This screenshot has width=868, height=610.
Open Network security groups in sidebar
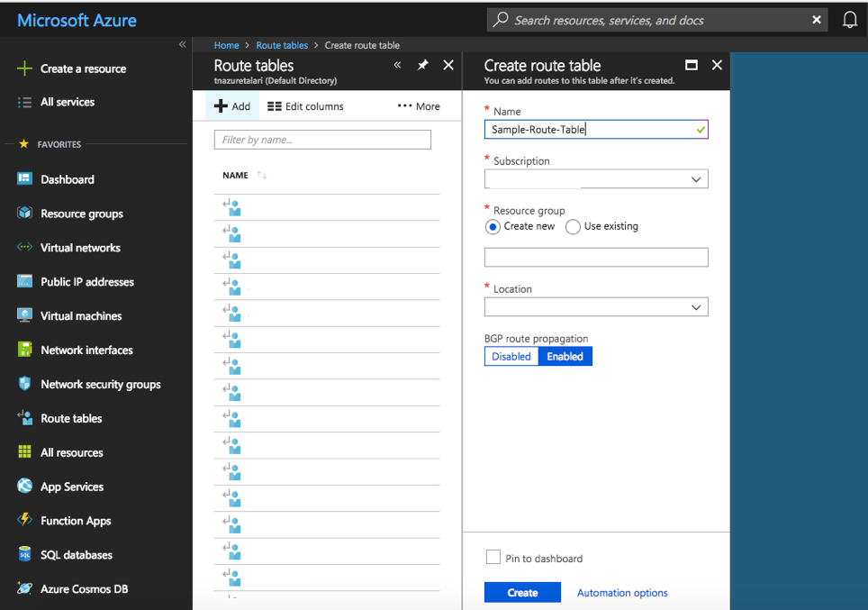(x=100, y=385)
